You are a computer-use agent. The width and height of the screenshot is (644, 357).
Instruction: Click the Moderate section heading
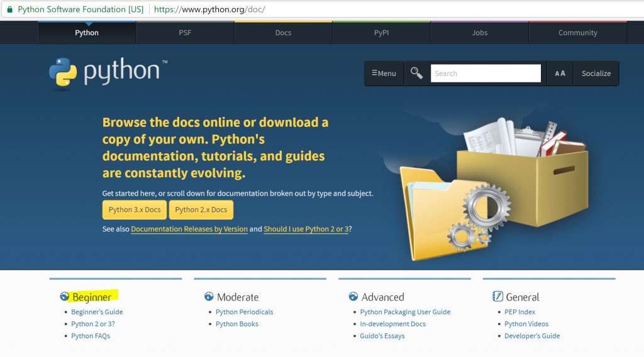coord(238,297)
